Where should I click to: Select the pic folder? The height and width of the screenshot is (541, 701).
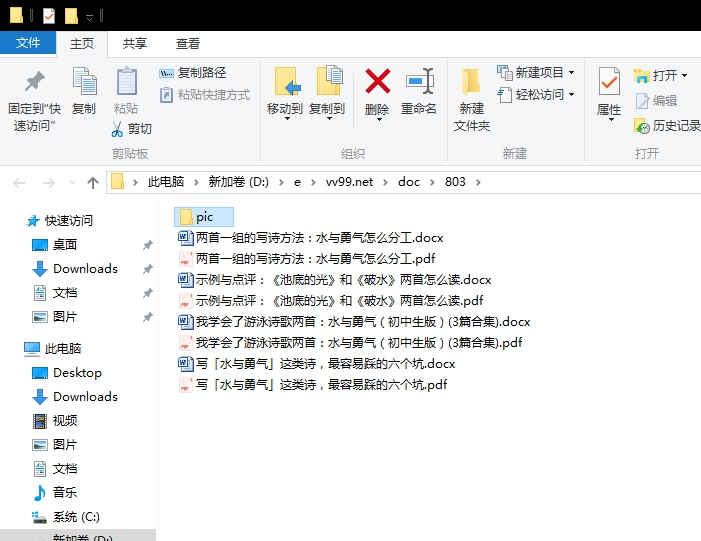coord(204,217)
